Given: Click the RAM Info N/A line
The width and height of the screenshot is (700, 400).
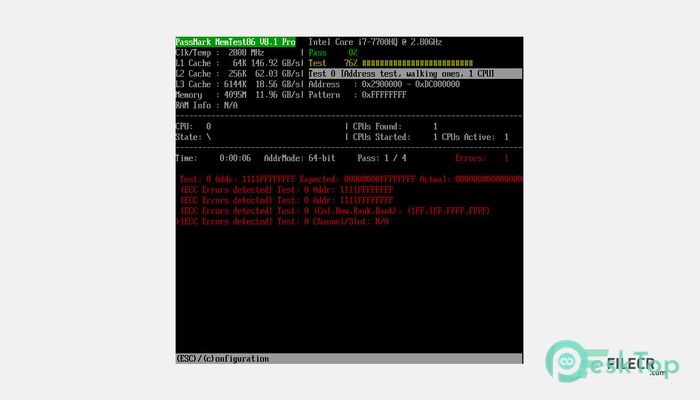Looking at the screenshot, I should coord(206,105).
